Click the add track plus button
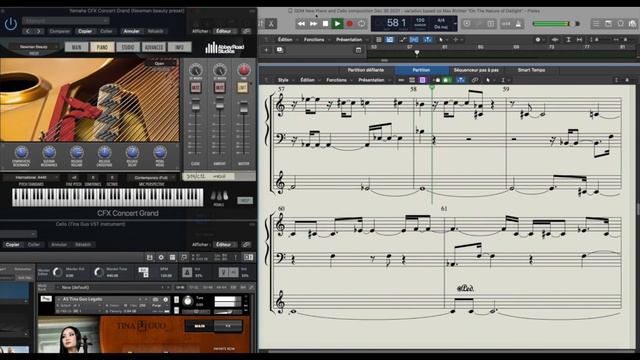The width and height of the screenshot is (640, 360). coord(266,50)
